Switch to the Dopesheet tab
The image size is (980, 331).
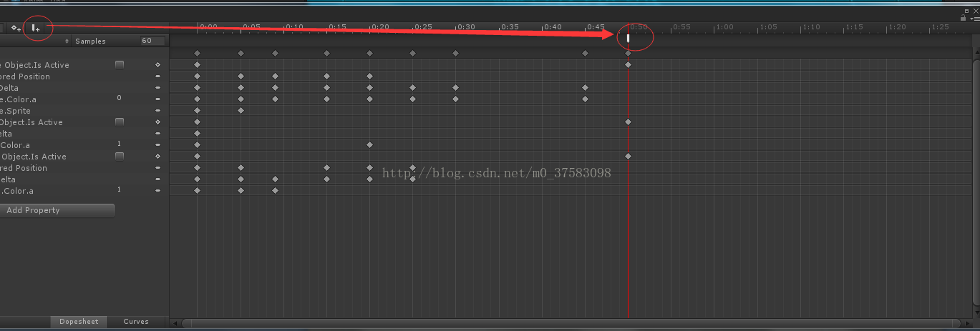(x=79, y=322)
